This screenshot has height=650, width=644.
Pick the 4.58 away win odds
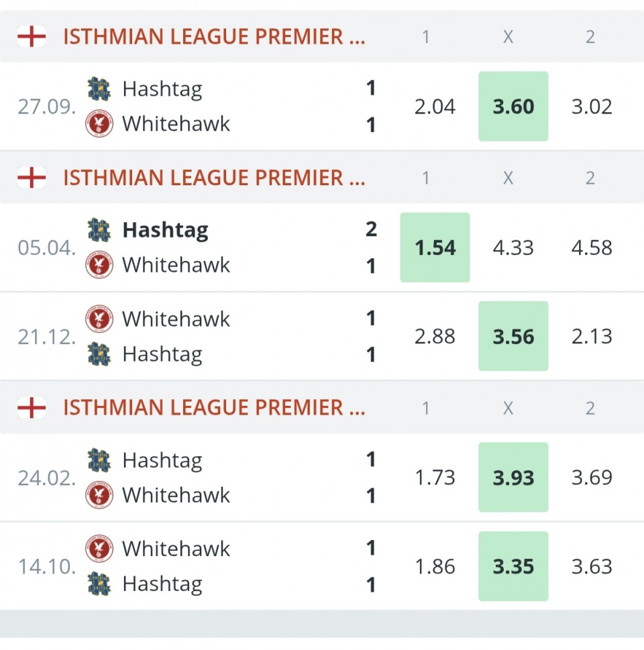[x=592, y=248]
